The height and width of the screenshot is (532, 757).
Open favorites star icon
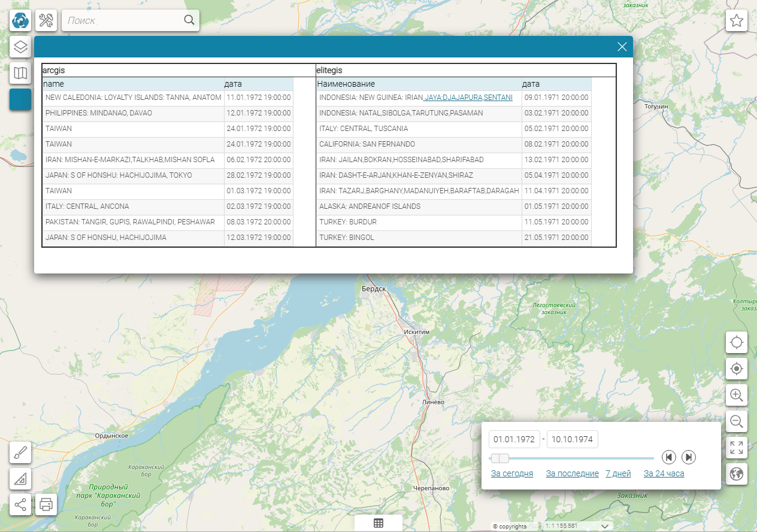pos(737,20)
